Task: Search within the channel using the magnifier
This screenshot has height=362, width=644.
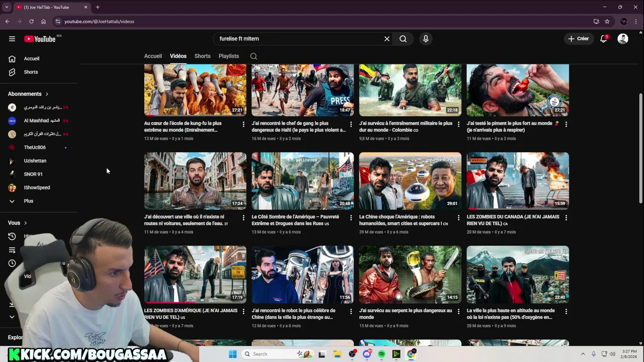Action: click(x=254, y=56)
